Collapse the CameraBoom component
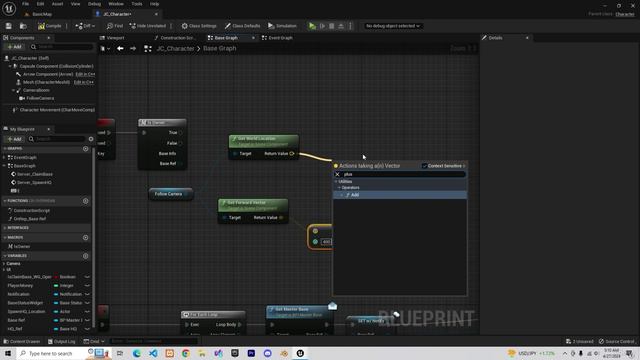640x360 pixels. click(x=13, y=90)
